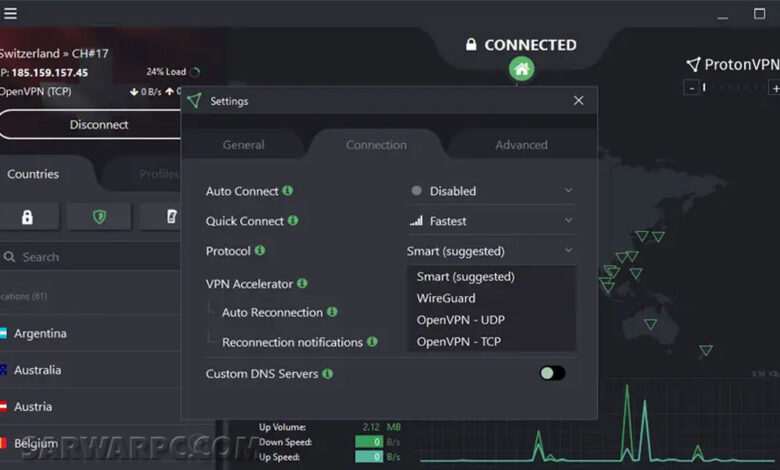Click the NetShield shield icon button
780x470 pixels.
pyautogui.click(x=99, y=217)
